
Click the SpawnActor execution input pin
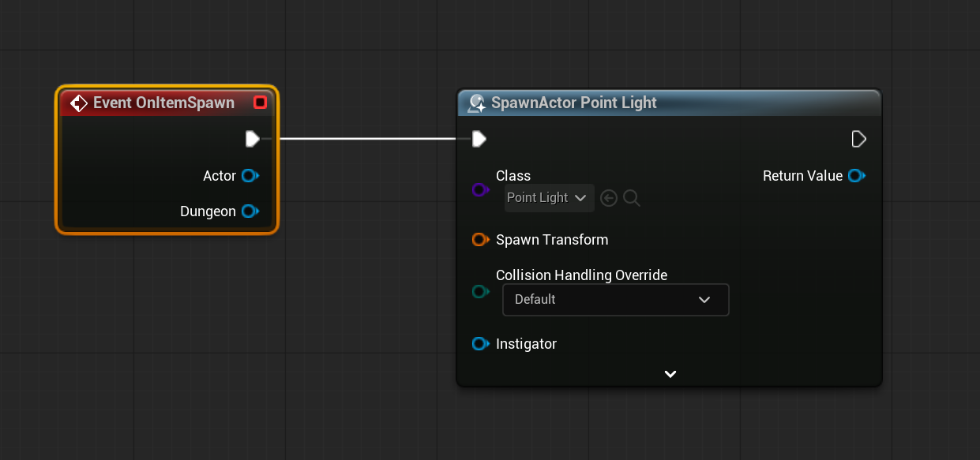[x=479, y=139]
